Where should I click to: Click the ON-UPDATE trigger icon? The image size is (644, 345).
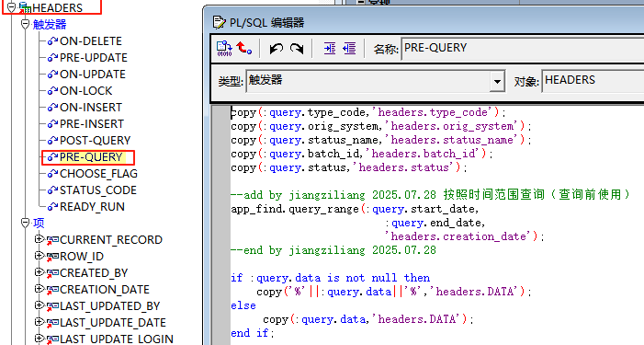click(52, 74)
